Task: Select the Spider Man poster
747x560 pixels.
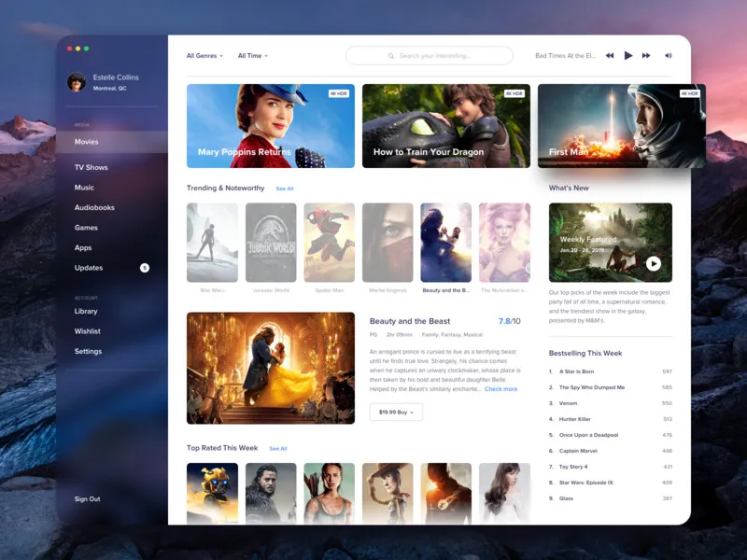Action: point(330,243)
